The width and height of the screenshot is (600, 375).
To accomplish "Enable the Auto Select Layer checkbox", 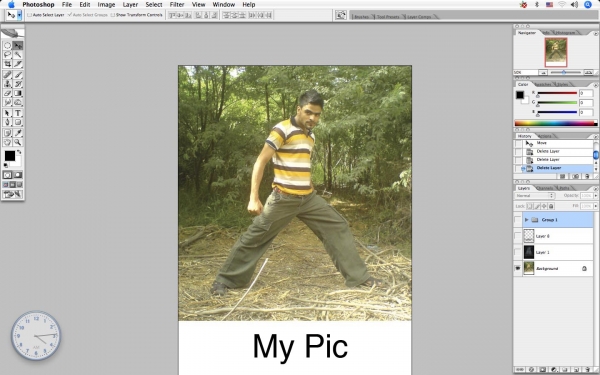I will pyautogui.click(x=29, y=15).
